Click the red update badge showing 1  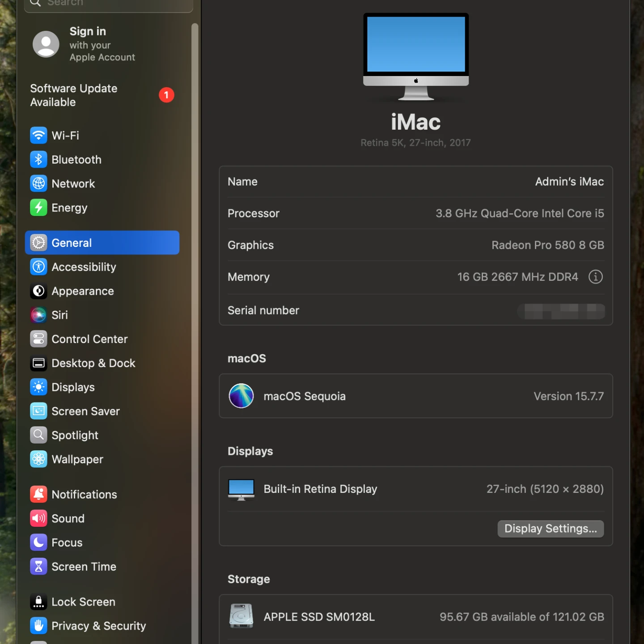(x=166, y=95)
